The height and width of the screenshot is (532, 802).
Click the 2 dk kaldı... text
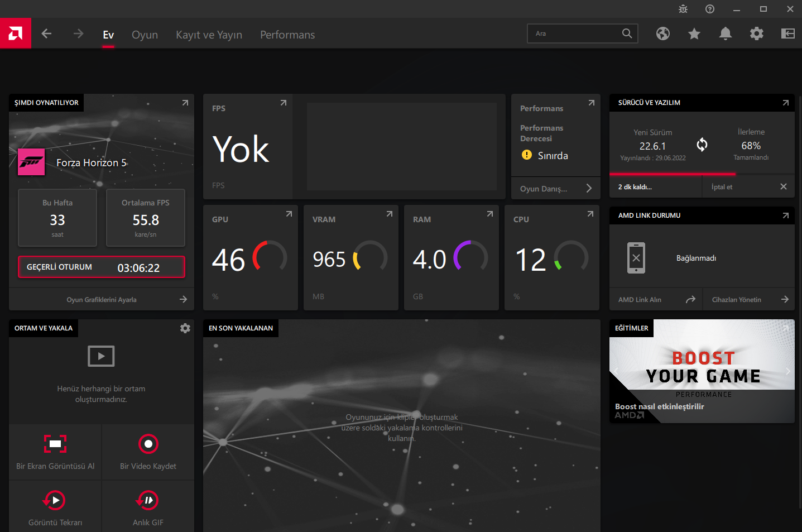(x=635, y=187)
